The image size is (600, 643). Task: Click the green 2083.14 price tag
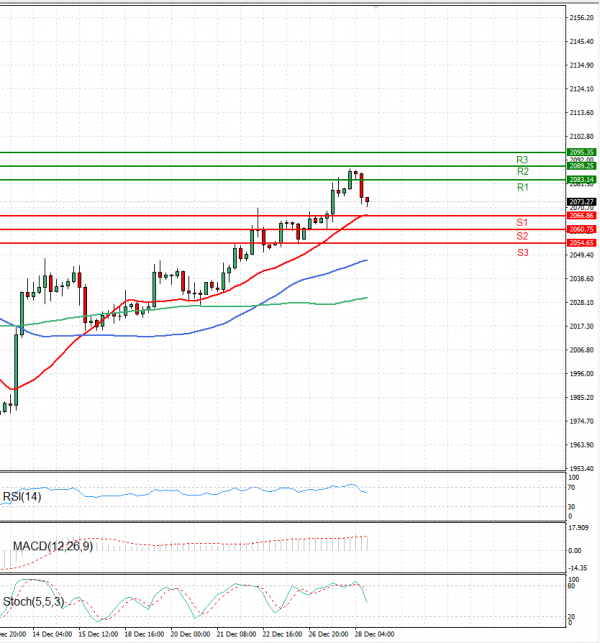coord(581,180)
